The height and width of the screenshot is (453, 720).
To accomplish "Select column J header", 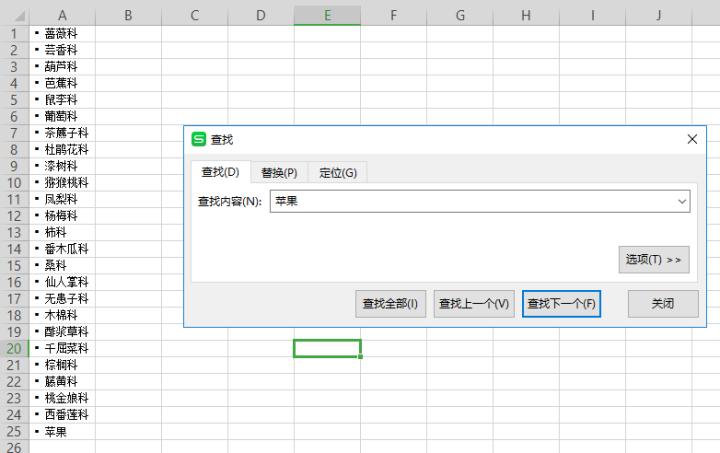I will pos(659,16).
